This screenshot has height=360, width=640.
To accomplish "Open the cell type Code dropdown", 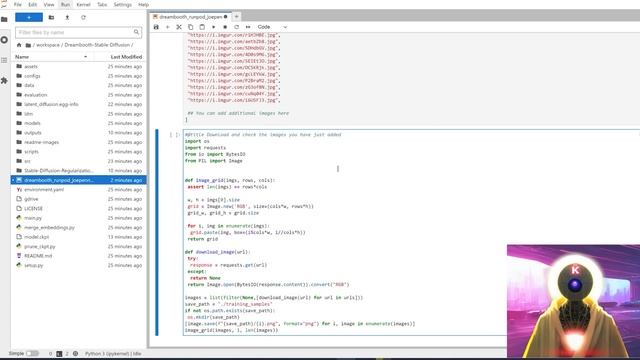I will click(x=272, y=27).
